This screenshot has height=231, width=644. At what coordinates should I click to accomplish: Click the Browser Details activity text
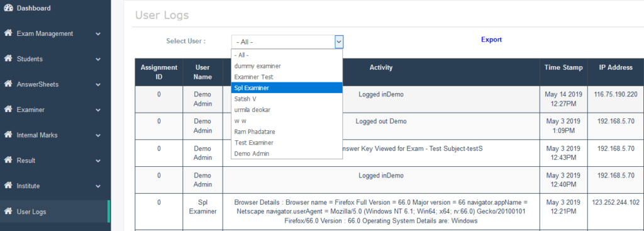[x=380, y=211]
